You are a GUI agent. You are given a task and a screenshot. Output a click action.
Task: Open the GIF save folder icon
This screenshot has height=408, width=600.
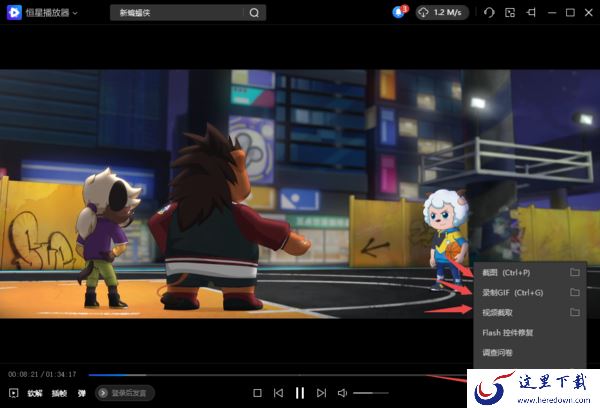point(574,292)
